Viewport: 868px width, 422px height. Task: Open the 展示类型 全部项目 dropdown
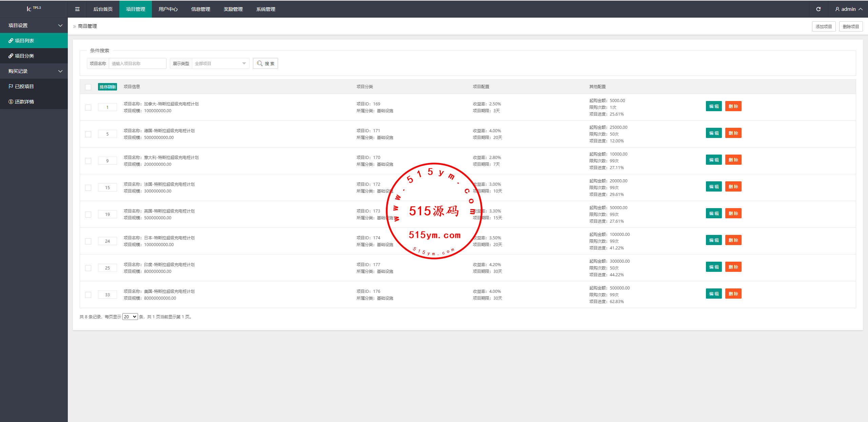[x=220, y=63]
